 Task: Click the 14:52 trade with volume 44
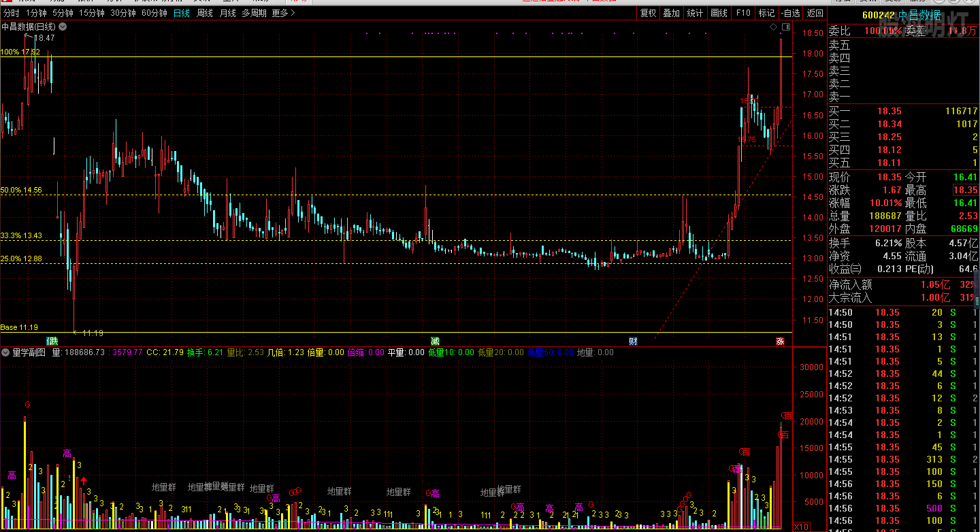(x=903, y=373)
